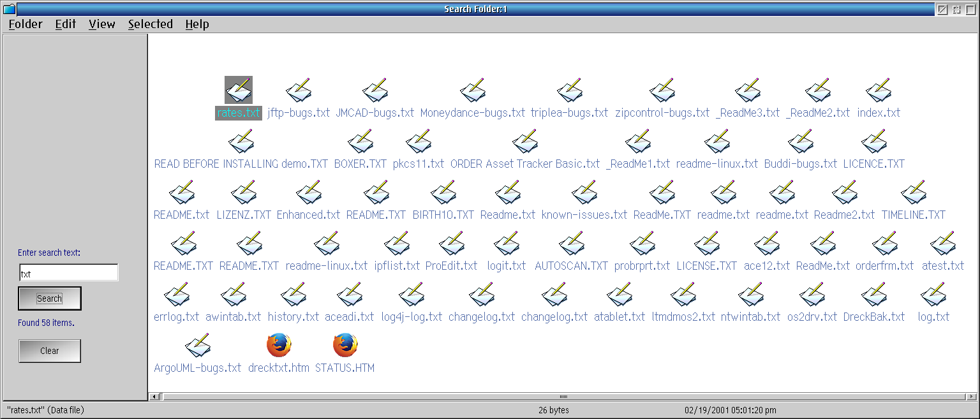
Task: Select the TIMELINE.TXT file icon
Action: pos(913,193)
